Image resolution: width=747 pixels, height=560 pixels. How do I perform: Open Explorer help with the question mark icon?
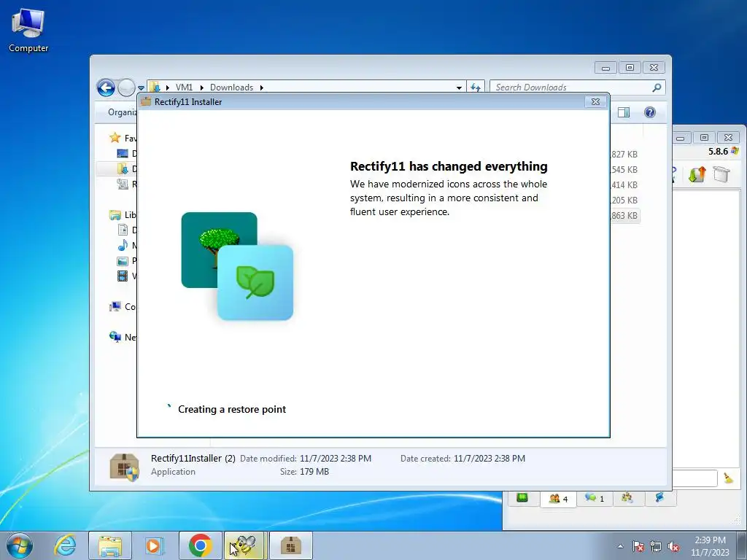click(x=650, y=112)
